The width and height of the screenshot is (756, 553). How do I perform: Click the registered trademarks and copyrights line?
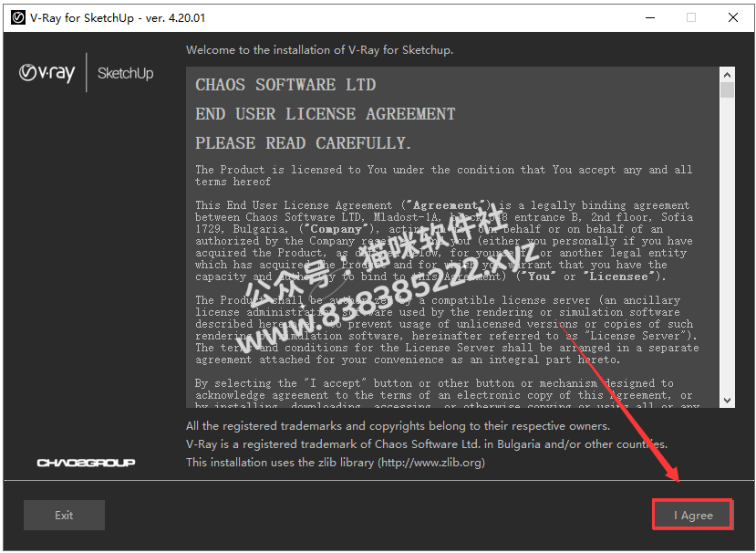tap(398, 425)
